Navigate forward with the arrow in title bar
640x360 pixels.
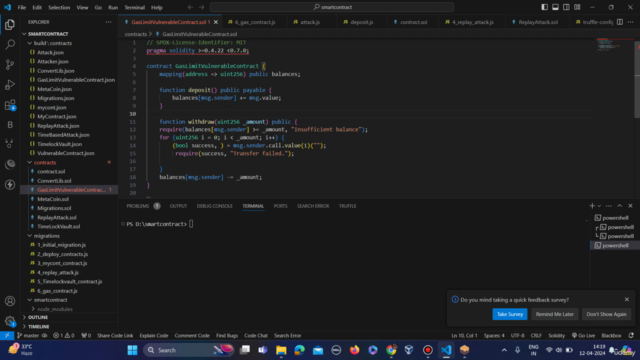[x=202, y=7]
